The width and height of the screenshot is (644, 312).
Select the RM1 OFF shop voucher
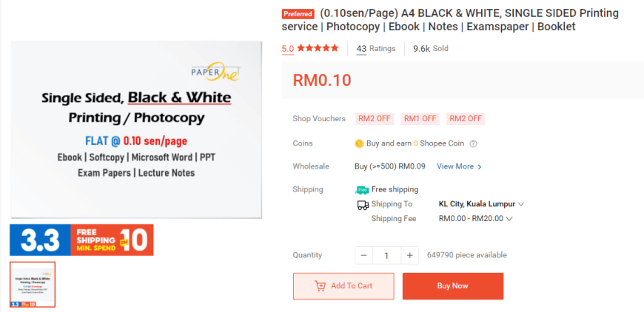(420, 118)
